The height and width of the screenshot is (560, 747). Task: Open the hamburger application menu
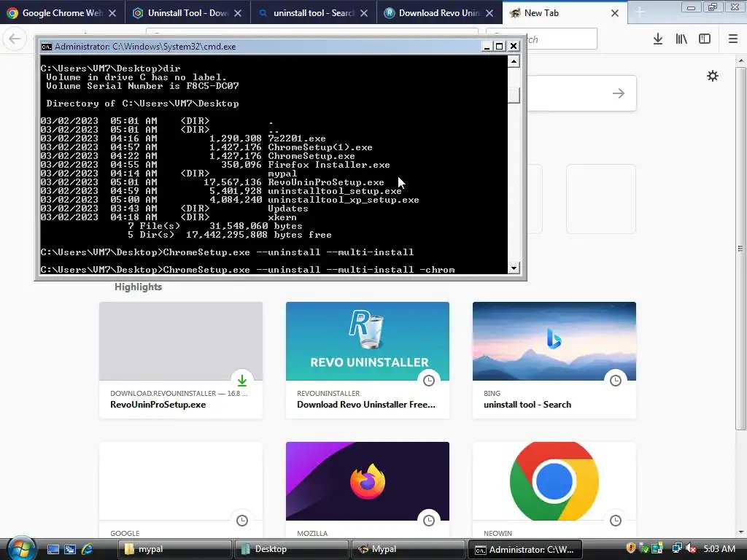pos(733,39)
